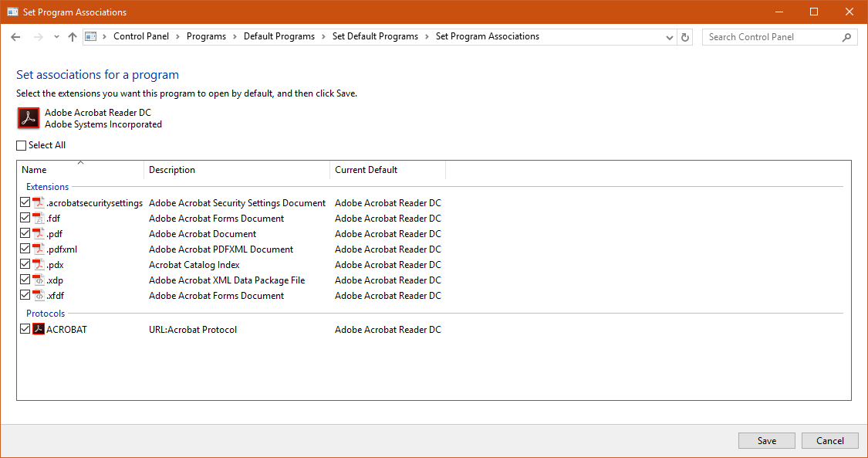Click the Forward navigation arrow
Screen dimensions: 868x458
pyautogui.click(x=39, y=37)
